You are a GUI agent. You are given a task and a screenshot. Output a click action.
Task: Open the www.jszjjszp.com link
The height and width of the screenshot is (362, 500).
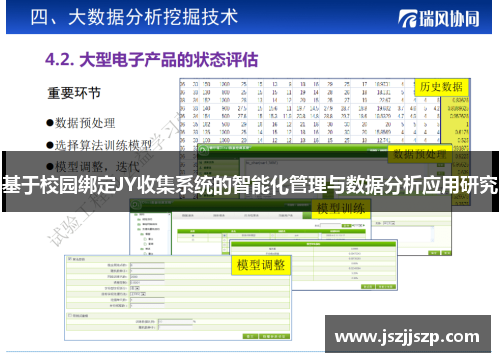tap(407, 337)
